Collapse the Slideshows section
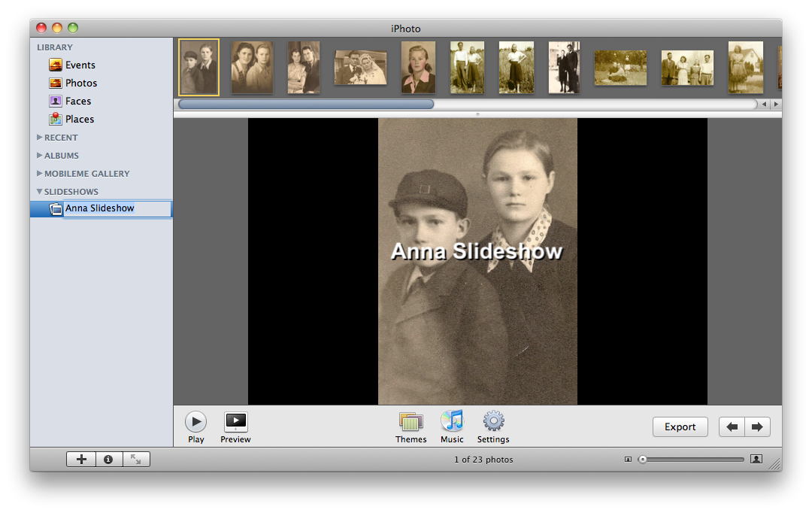This screenshot has height=513, width=812. [40, 192]
